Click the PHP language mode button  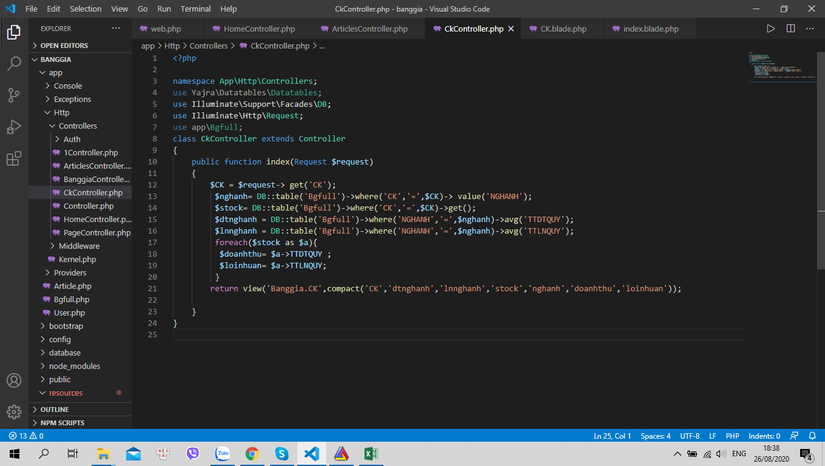[731, 436]
